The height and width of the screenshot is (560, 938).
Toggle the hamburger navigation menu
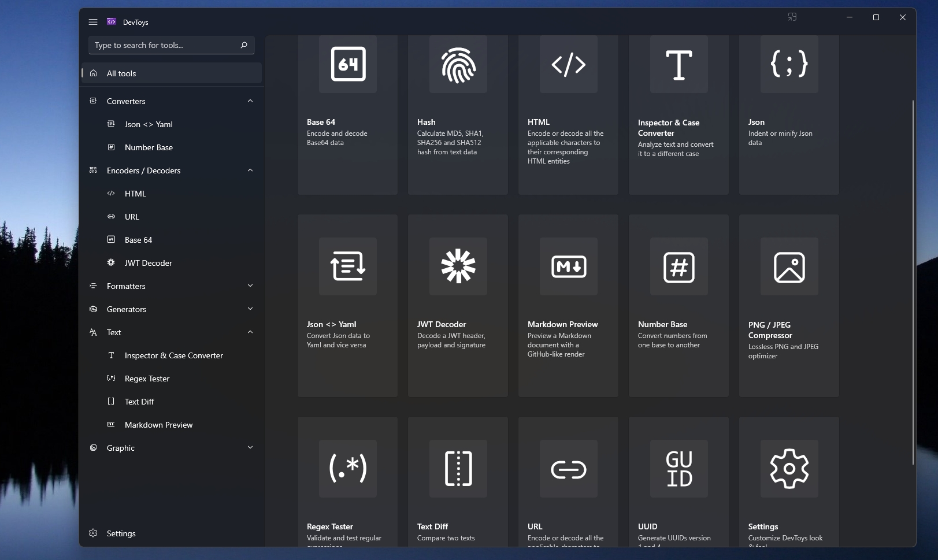(93, 22)
